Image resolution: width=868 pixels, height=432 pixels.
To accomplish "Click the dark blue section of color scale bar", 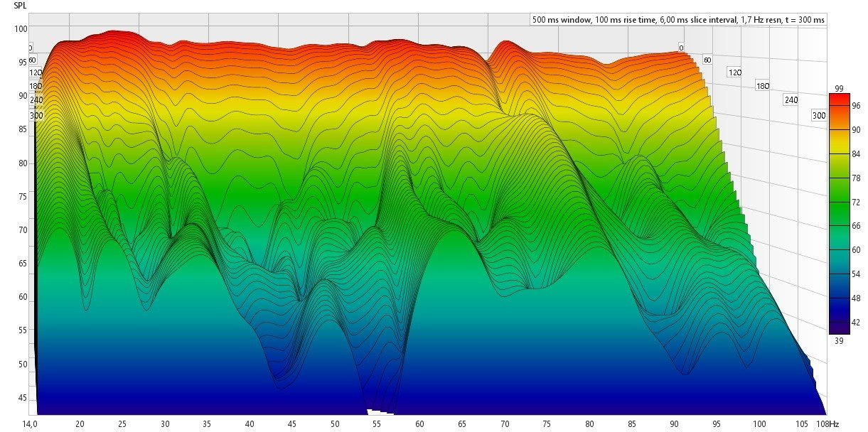I will click(x=839, y=316).
